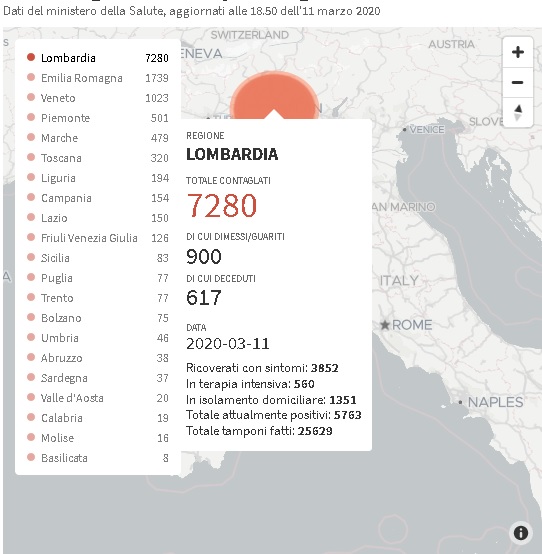
Task: Click the dot marker beside Basilicata
Action: [31, 457]
